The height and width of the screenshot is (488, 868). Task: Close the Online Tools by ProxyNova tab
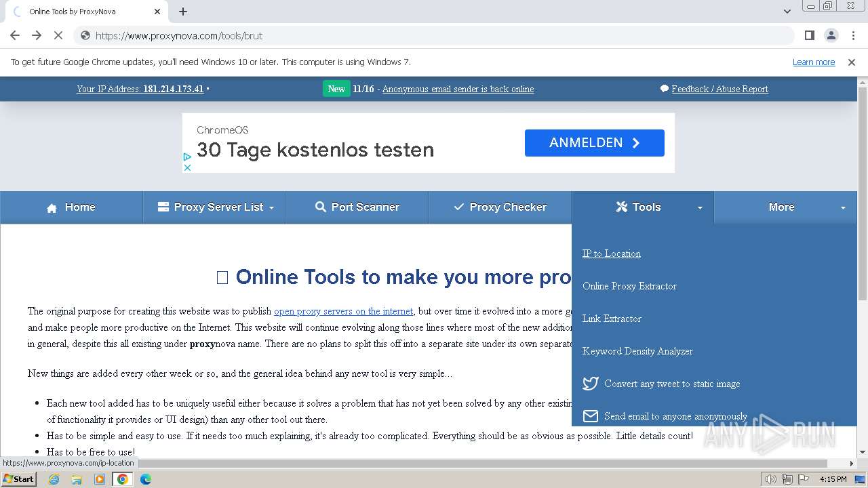pyautogui.click(x=157, y=12)
